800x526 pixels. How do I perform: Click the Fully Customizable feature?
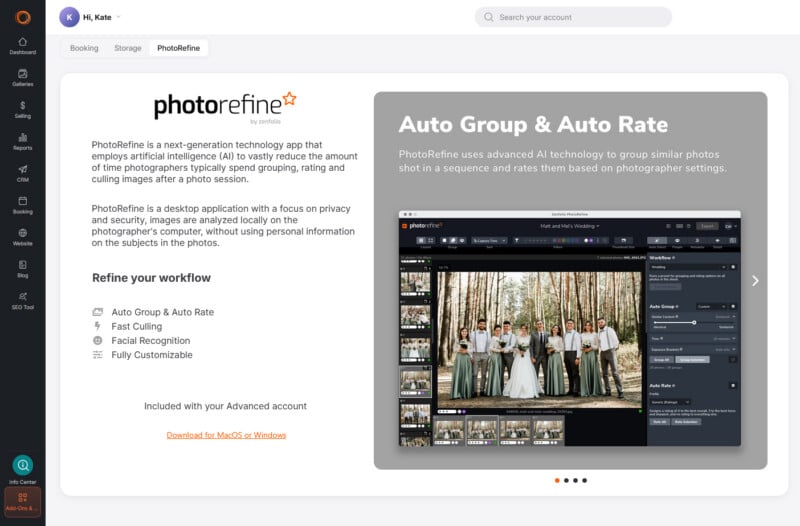pos(152,355)
